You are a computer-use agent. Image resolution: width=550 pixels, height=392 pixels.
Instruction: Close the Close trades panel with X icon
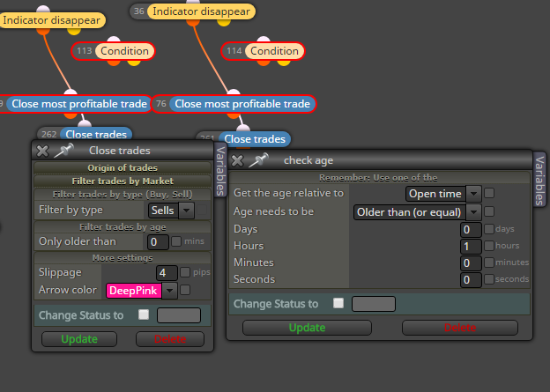(x=42, y=152)
